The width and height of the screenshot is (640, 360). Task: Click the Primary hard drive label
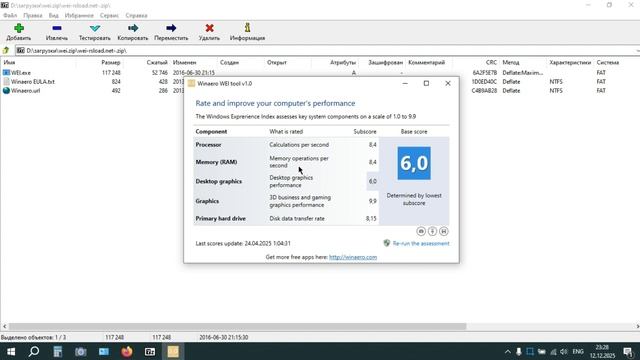(220, 218)
